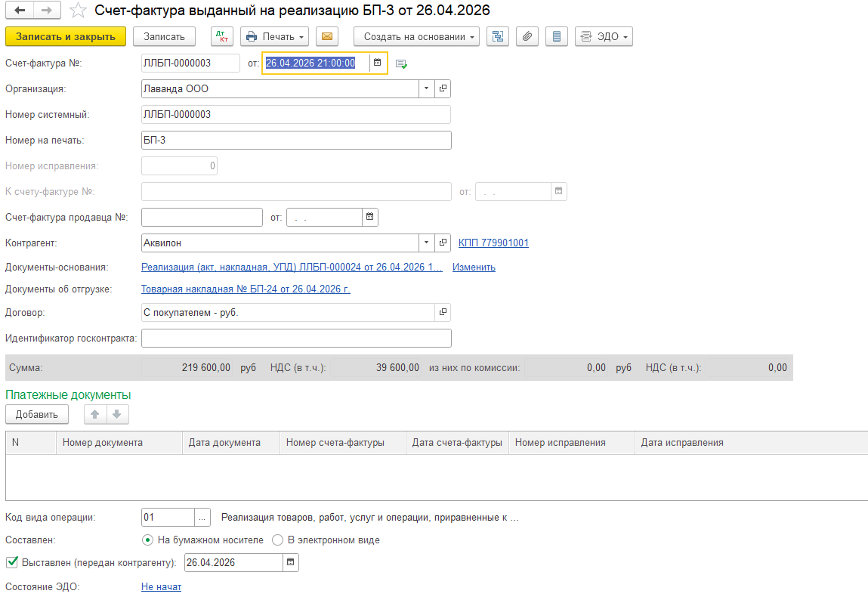
Task: Click the Дата исправления column header
Action: pos(751,443)
